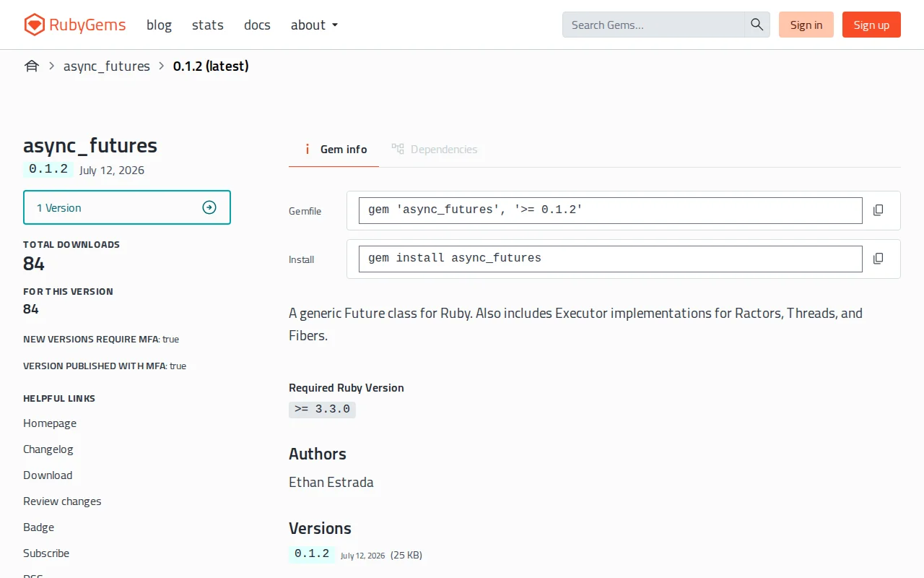
Task: Click the async_futures breadcrumb link
Action: (x=107, y=66)
